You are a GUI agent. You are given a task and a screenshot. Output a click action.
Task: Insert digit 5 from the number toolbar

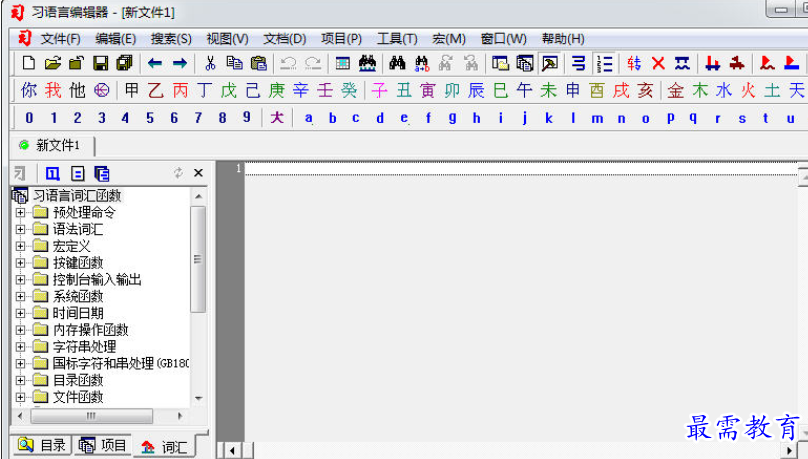[x=150, y=118]
